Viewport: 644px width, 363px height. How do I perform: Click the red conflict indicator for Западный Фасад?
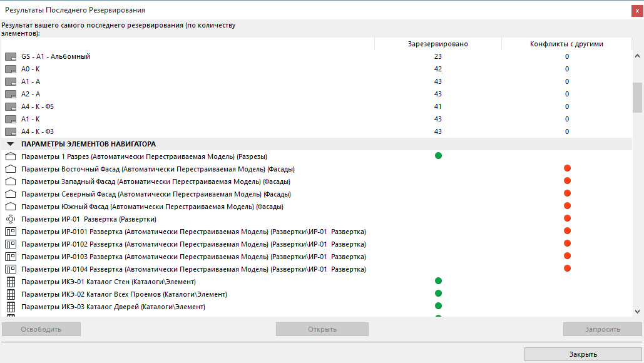click(567, 180)
